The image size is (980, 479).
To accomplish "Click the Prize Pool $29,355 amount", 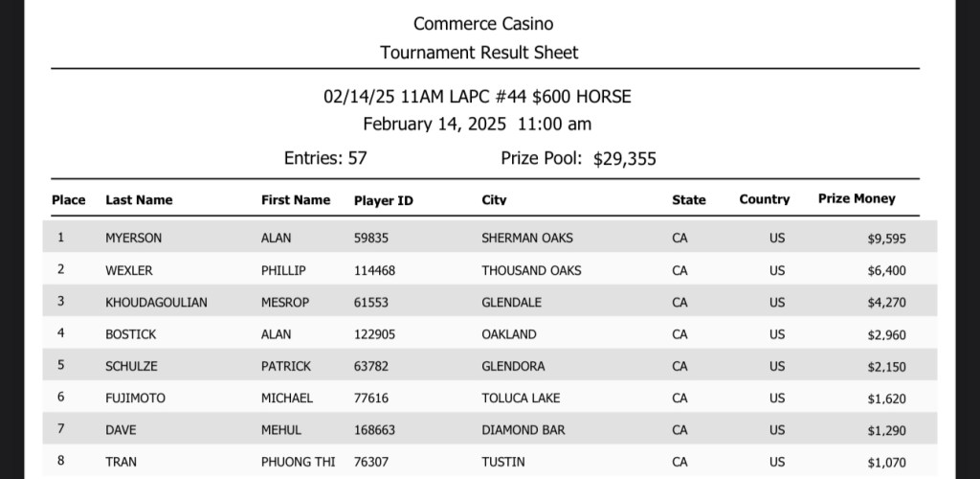I will coord(624,159).
